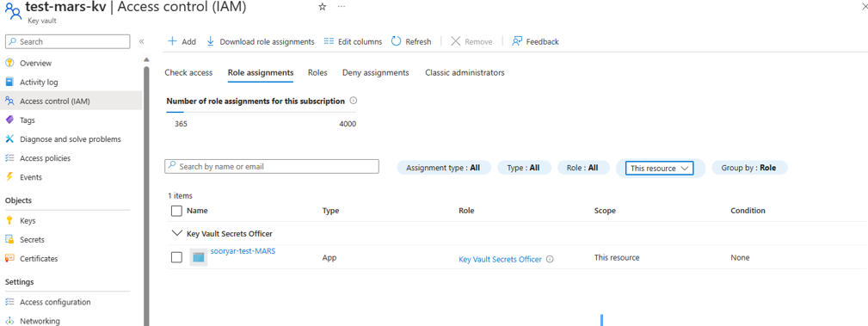Click the Download role assignments icon
Image resolution: width=868 pixels, height=326 pixels.
(211, 41)
